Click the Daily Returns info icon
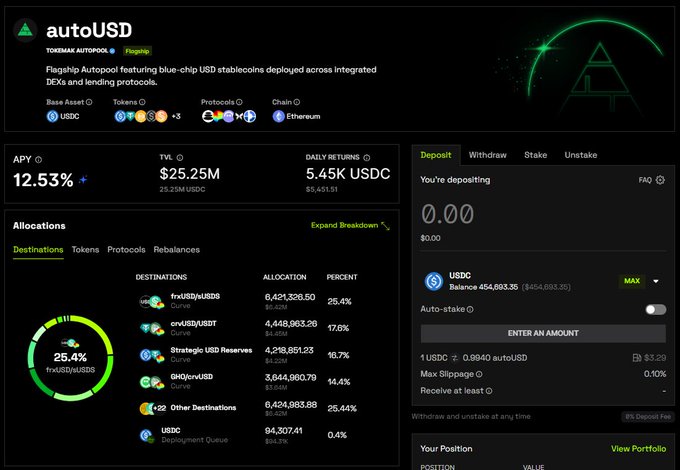 click(x=368, y=158)
